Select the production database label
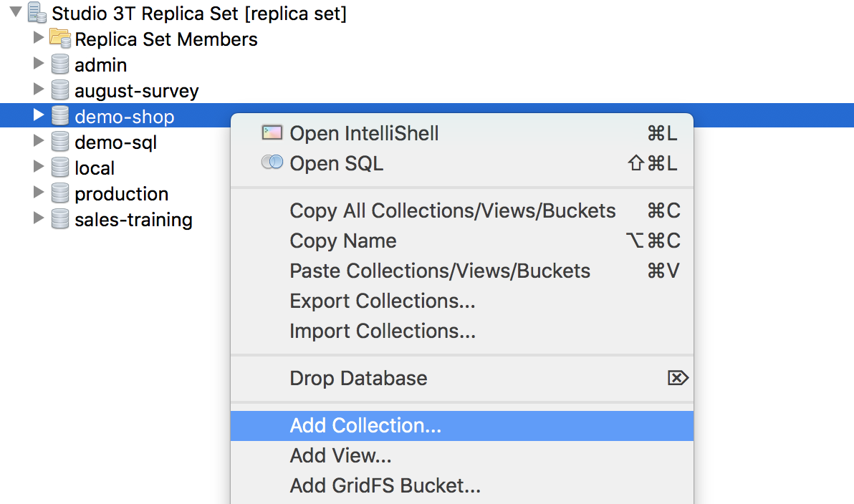Image resolution: width=854 pixels, height=504 pixels. click(121, 193)
